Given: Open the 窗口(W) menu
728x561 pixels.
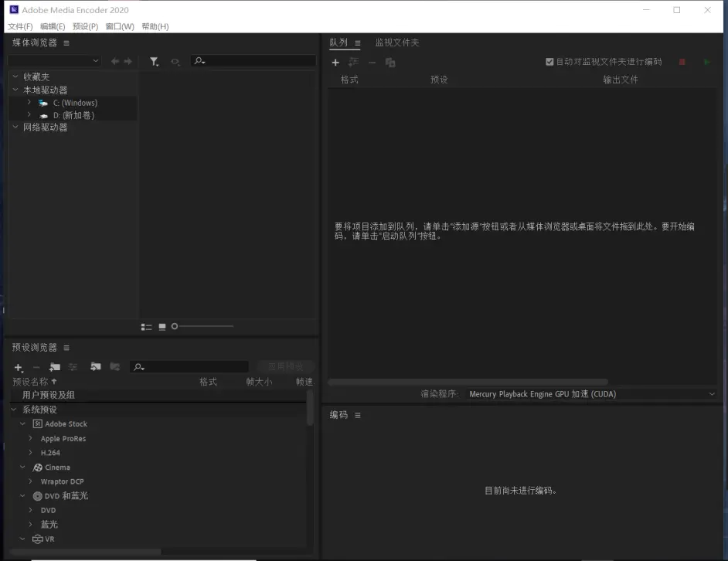Looking at the screenshot, I should tap(120, 26).
